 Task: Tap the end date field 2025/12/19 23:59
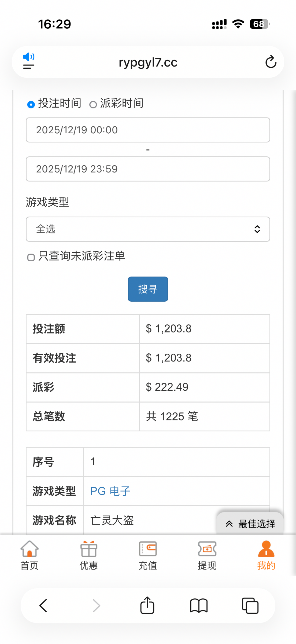pos(148,169)
